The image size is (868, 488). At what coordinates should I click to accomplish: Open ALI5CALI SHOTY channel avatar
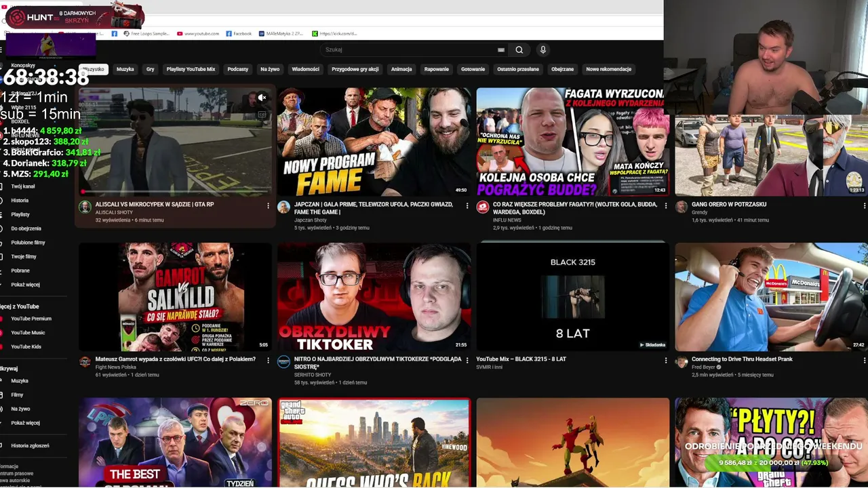click(85, 207)
